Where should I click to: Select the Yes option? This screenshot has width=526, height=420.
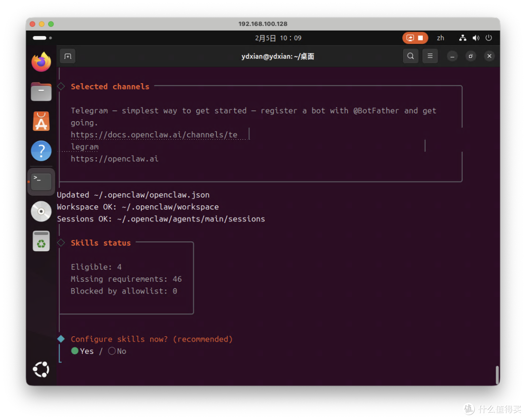point(83,351)
